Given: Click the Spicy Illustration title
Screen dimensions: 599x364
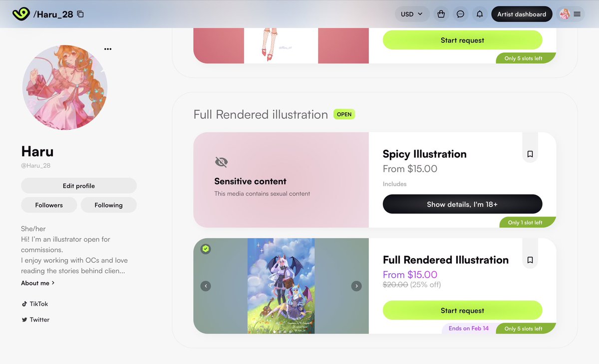Looking at the screenshot, I should [x=425, y=154].
